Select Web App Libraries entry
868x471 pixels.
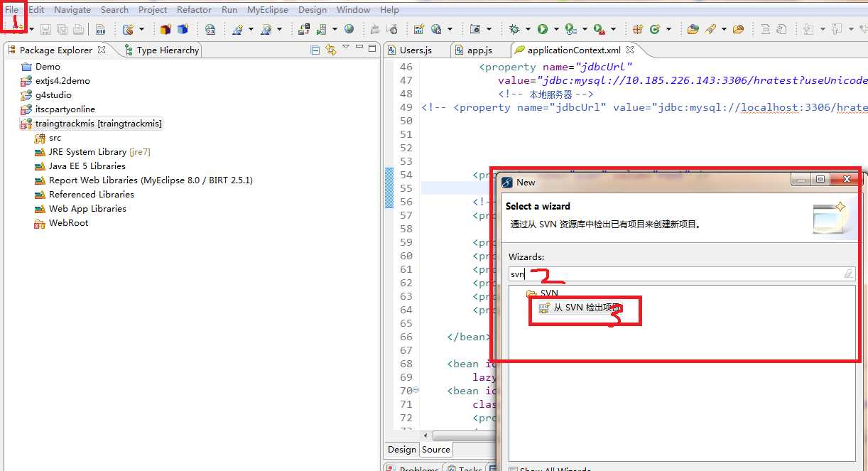coord(87,209)
